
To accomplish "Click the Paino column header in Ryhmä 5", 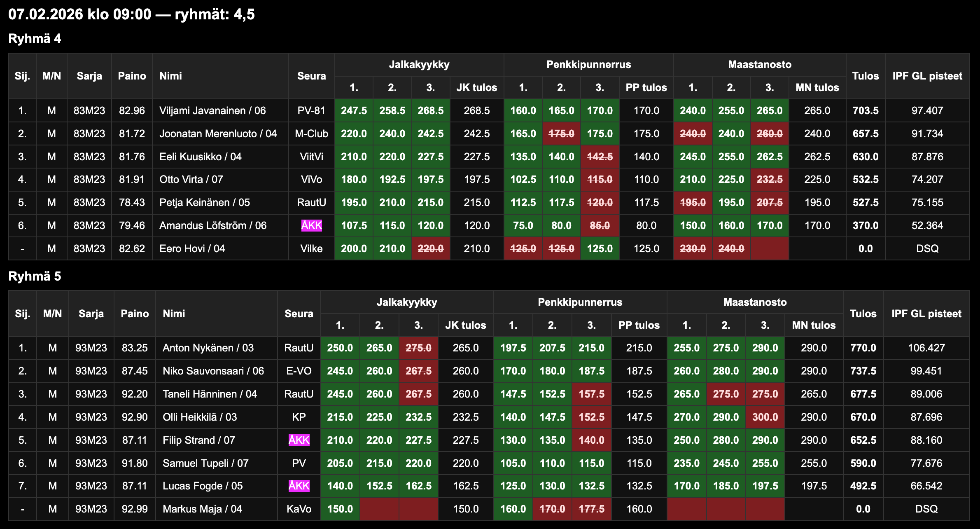I will (134, 314).
